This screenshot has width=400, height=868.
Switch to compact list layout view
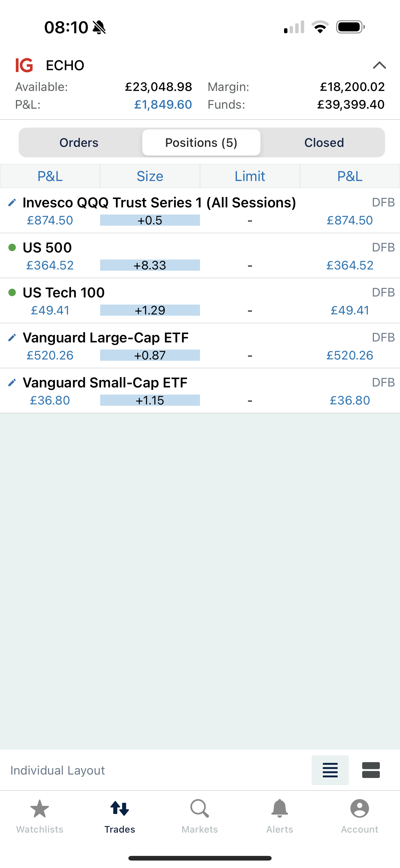[330, 770]
